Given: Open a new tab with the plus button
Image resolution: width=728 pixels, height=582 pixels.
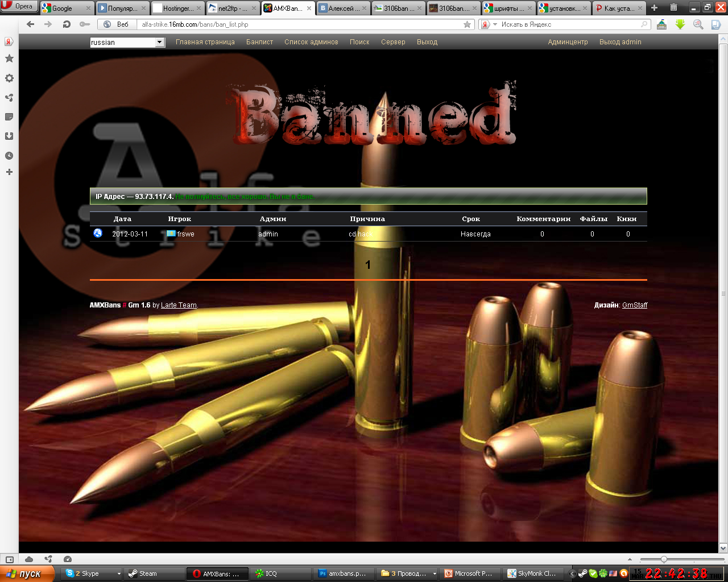Looking at the screenshot, I should pos(654,8).
